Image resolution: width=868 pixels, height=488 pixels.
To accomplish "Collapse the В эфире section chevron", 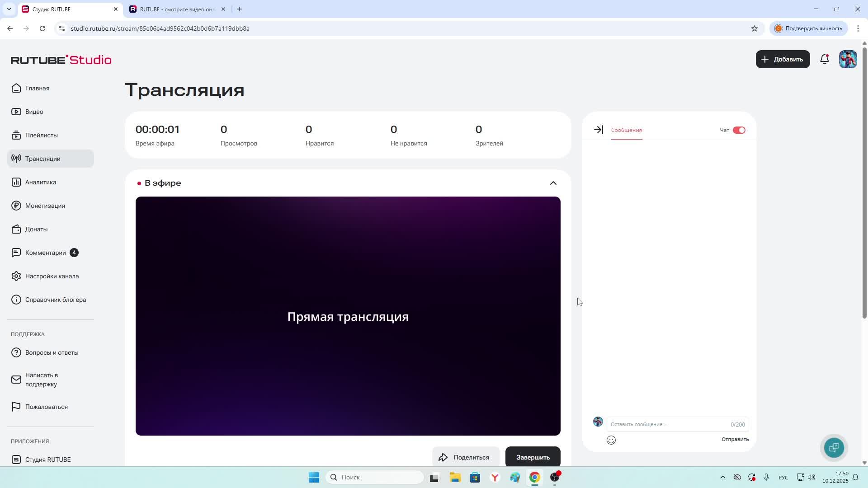I will point(553,183).
